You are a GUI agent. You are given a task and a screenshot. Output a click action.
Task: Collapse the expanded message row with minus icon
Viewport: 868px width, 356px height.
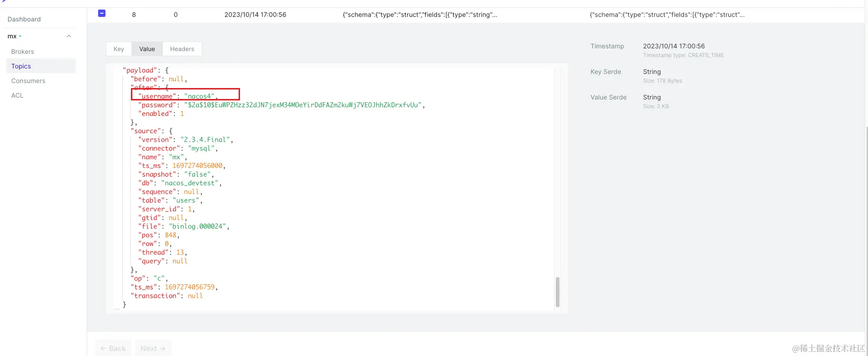[x=102, y=13]
